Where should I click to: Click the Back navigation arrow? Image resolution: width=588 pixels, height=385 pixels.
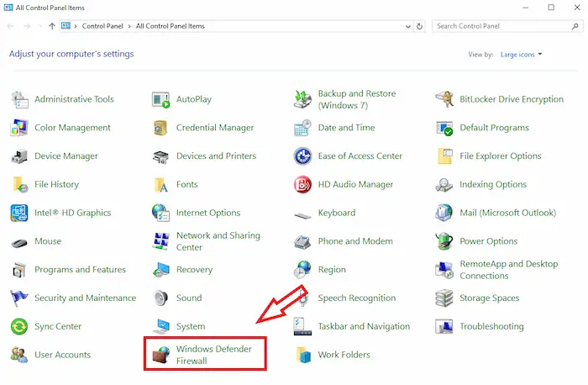(x=10, y=26)
